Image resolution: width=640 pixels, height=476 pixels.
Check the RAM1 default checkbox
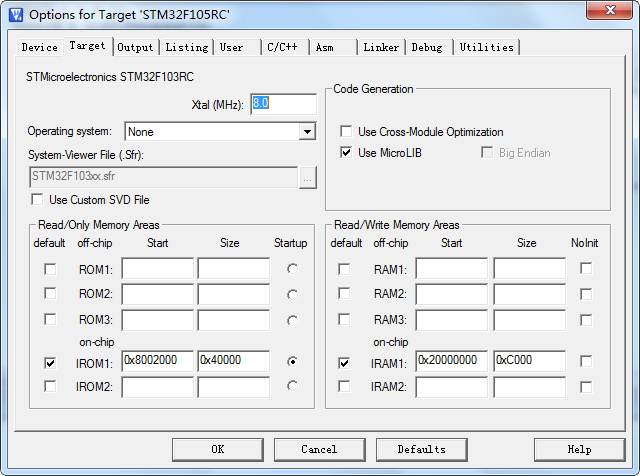coord(344,269)
